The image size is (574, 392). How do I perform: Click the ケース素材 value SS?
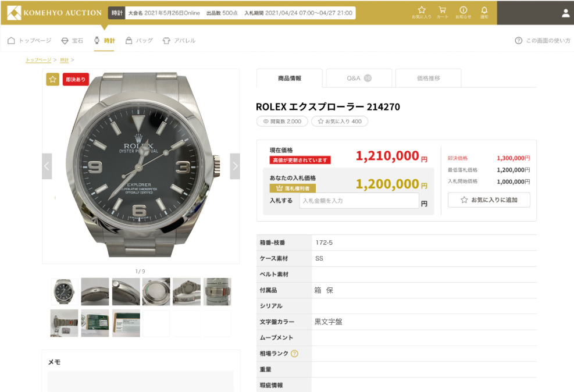319,258
